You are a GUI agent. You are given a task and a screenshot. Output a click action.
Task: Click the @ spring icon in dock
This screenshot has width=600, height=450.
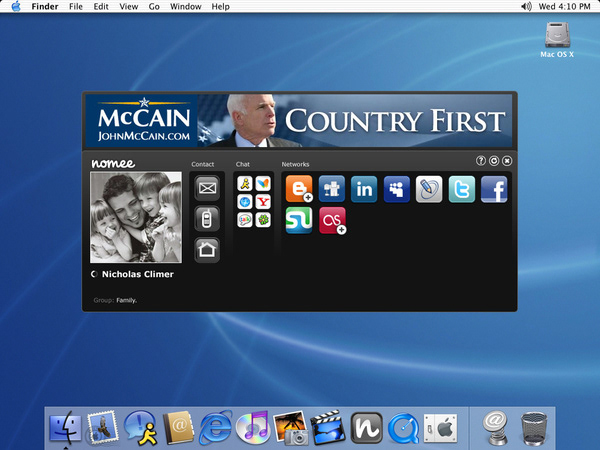coord(495,427)
